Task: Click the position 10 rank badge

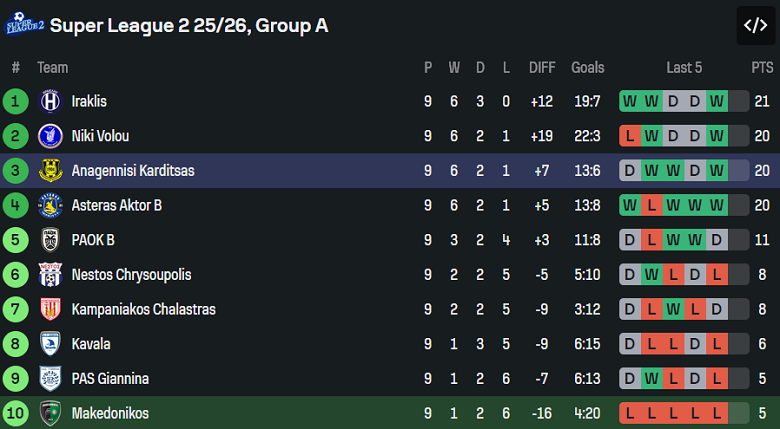Action: click(16, 413)
